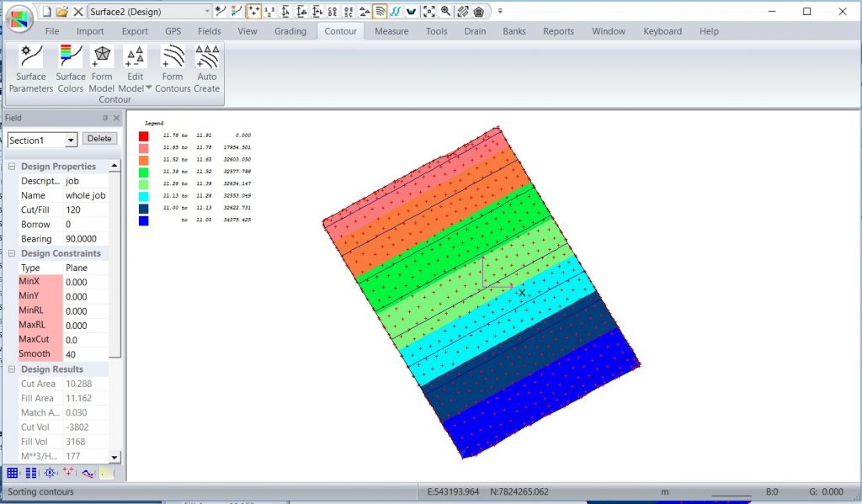Switch to the Grading ribbon tab
The width and height of the screenshot is (862, 504).
(290, 31)
